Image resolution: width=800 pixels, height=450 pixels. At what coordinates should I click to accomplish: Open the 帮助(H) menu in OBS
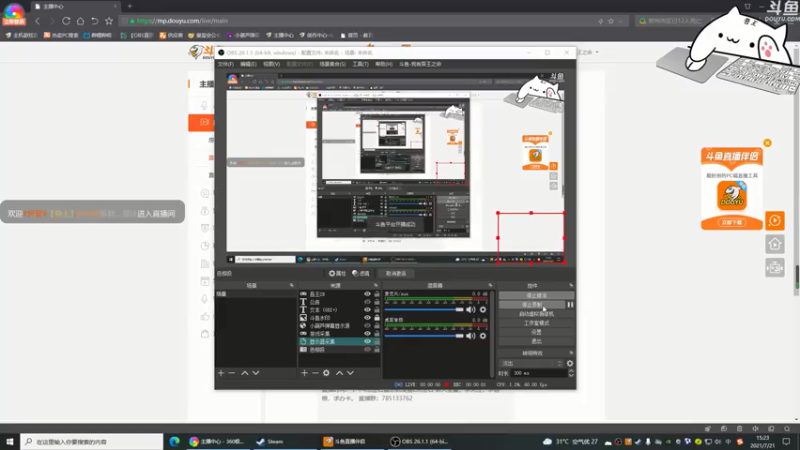click(x=384, y=64)
